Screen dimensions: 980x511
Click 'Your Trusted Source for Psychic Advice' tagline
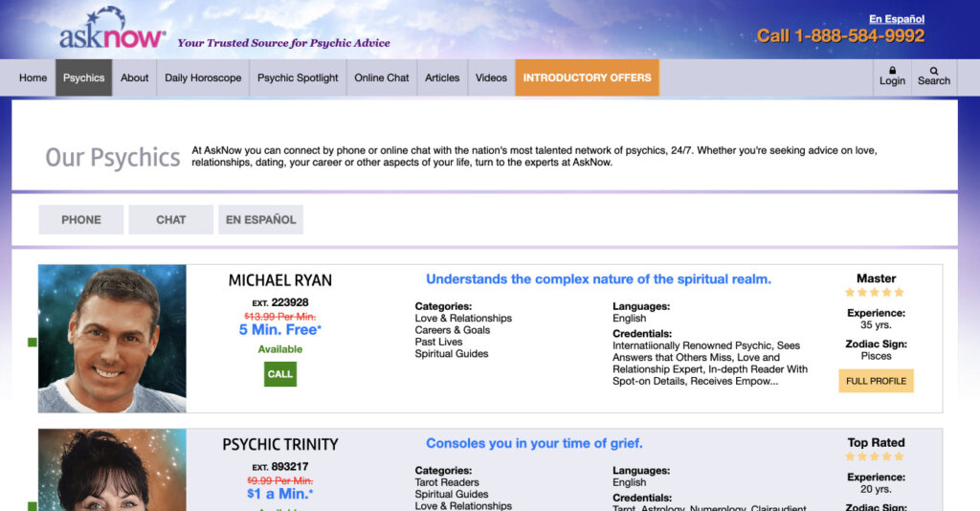pos(283,43)
